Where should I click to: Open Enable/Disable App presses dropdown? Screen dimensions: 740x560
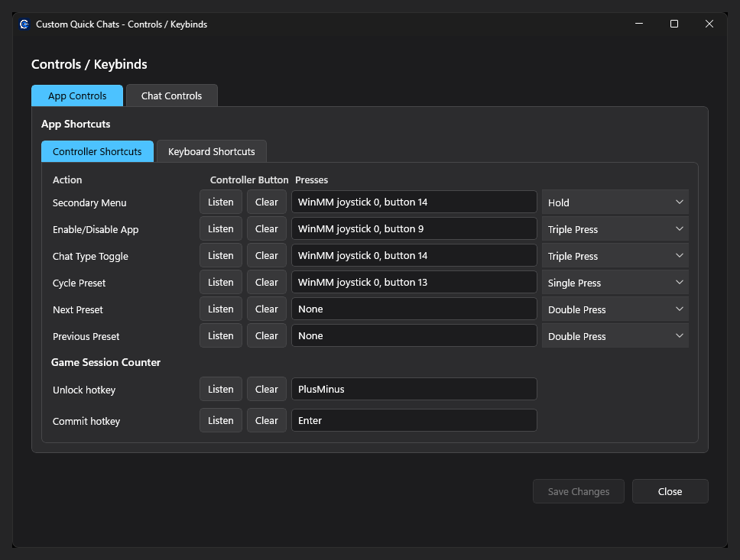tap(615, 229)
